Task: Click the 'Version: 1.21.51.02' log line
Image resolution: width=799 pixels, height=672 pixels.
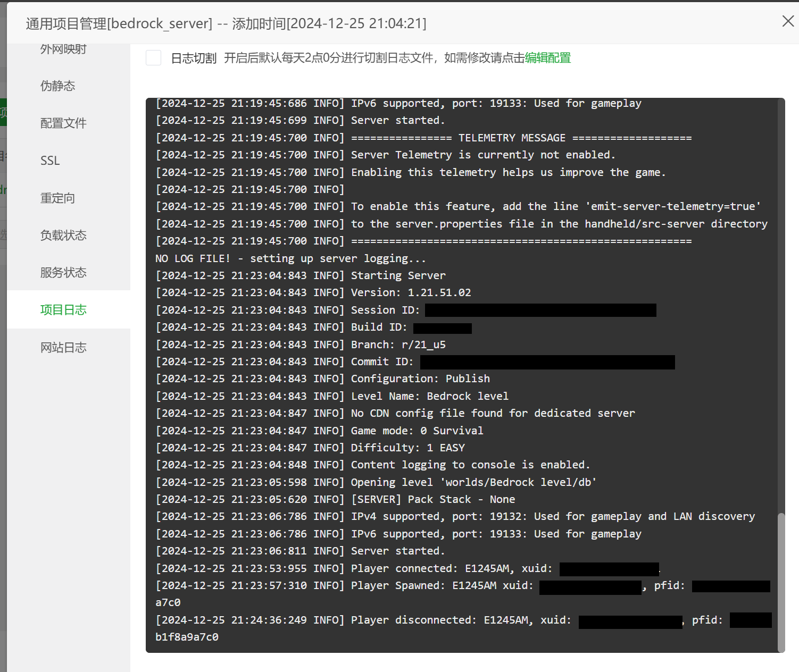Action: [x=313, y=292]
